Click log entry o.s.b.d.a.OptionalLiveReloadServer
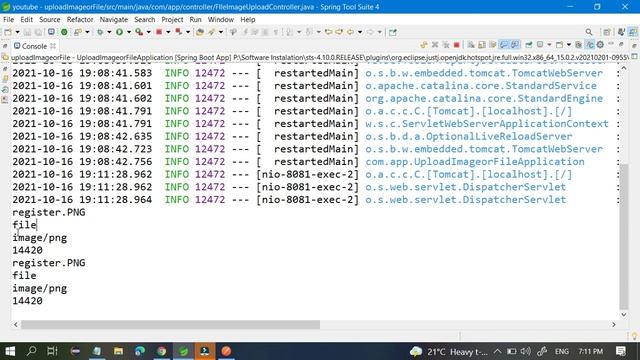 (469, 136)
